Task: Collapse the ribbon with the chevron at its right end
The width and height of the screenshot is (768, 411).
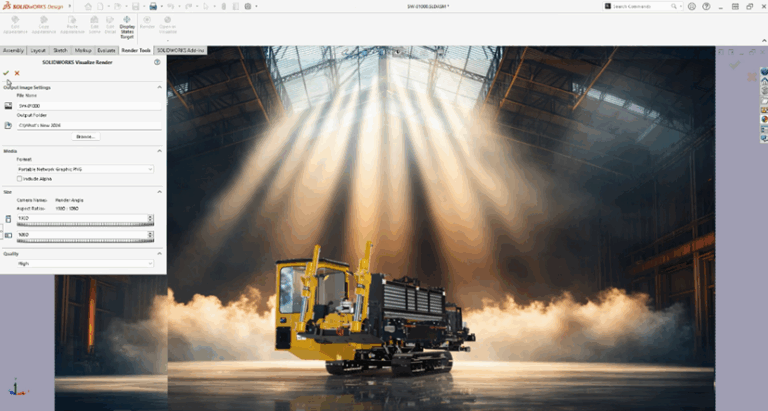Action: [x=764, y=41]
